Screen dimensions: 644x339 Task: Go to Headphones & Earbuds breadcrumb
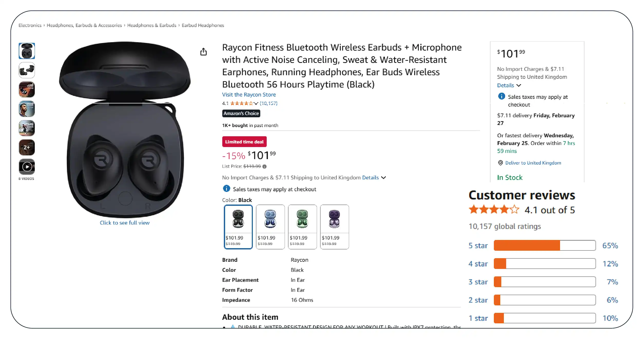pos(152,25)
